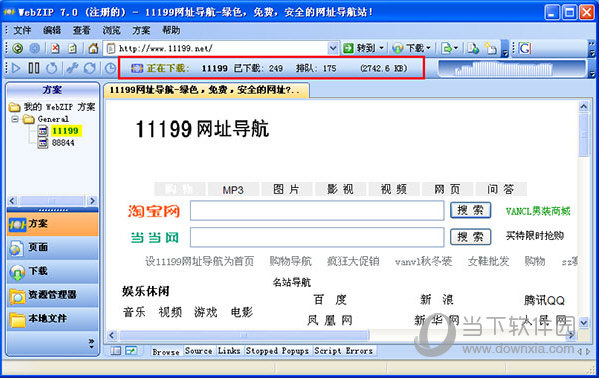599x378 pixels.
Task: Expand sidebar more-options chevron
Action: click(x=91, y=343)
